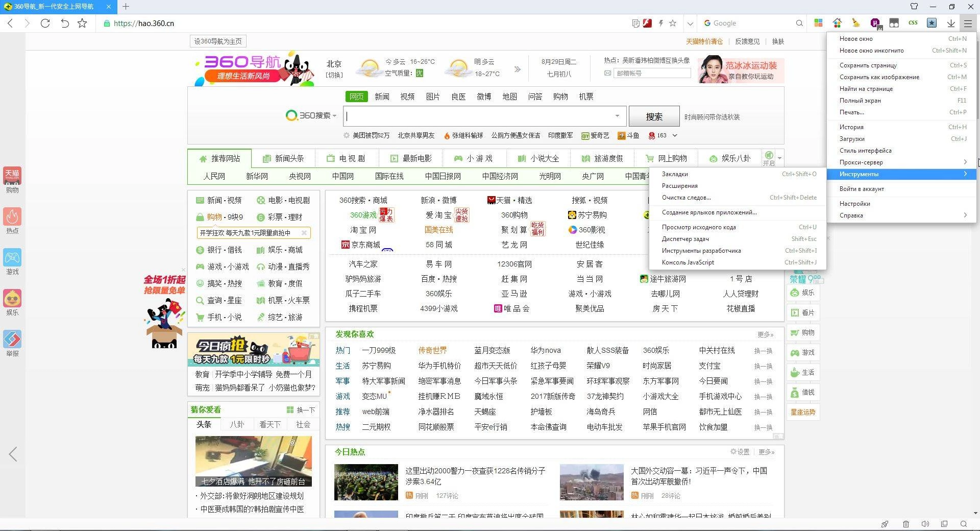Click the skin/theme shirt icon in title bar
The image size is (980, 531).
tap(914, 7)
